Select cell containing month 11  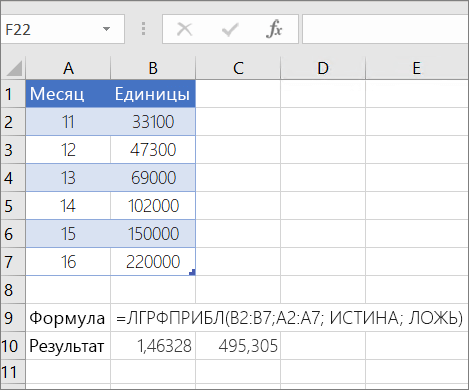coord(68,121)
